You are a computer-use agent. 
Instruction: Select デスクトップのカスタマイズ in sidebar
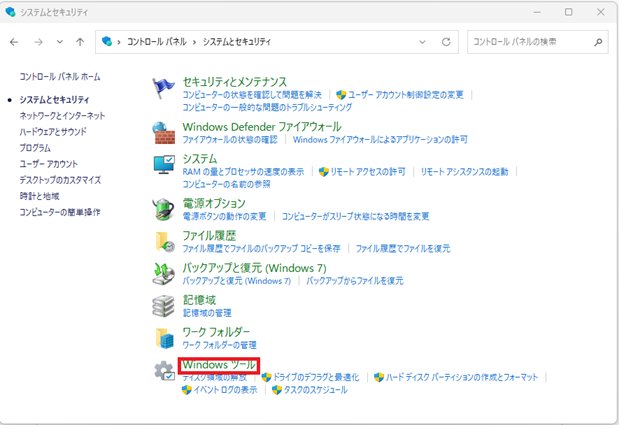(x=60, y=180)
